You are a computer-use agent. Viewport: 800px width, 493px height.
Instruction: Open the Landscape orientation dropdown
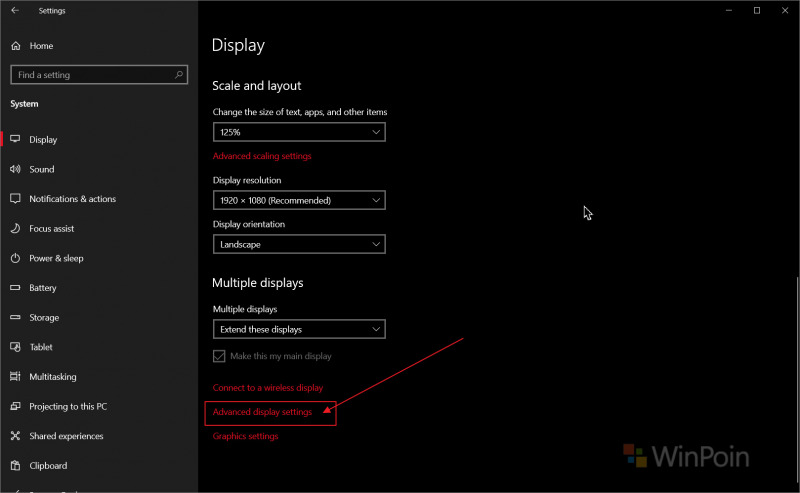coord(299,244)
